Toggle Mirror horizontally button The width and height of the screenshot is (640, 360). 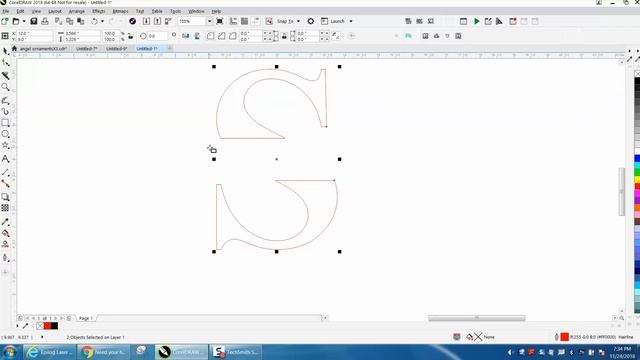[186, 36]
